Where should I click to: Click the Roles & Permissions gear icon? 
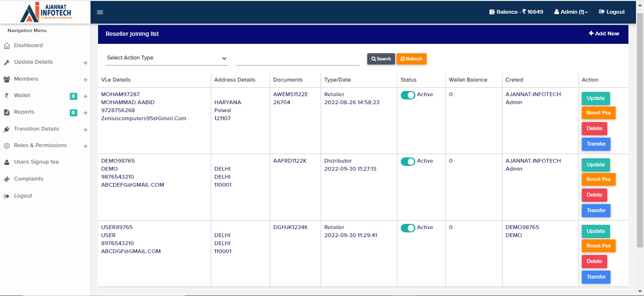tap(7, 146)
